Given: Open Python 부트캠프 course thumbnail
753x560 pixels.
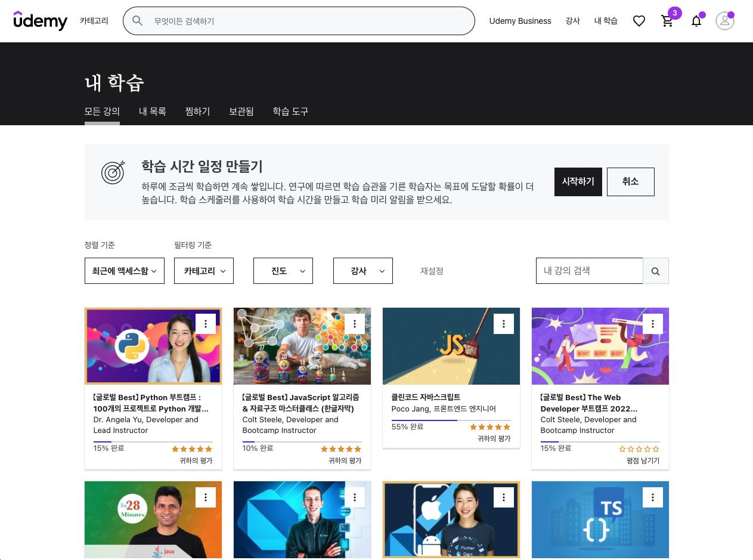Looking at the screenshot, I should (153, 346).
